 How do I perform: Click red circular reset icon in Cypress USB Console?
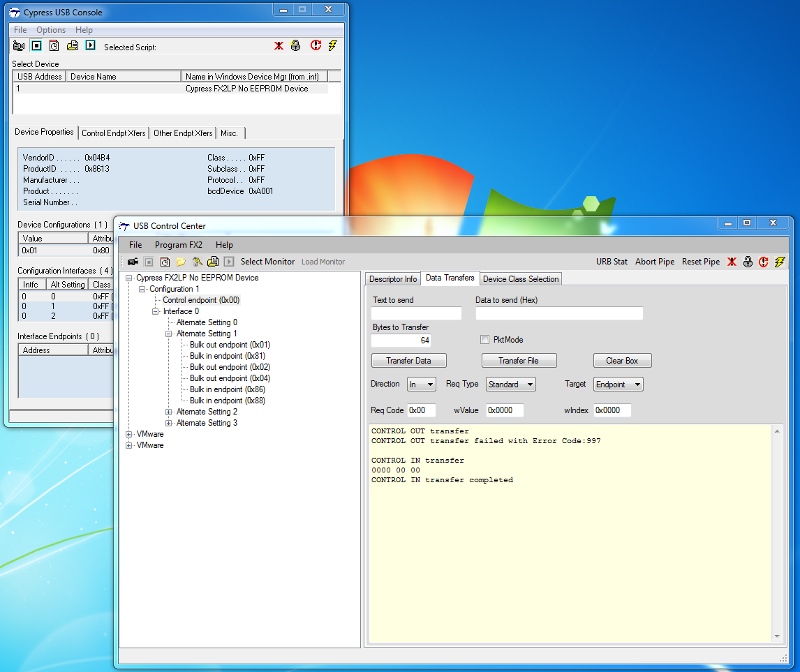point(316,46)
